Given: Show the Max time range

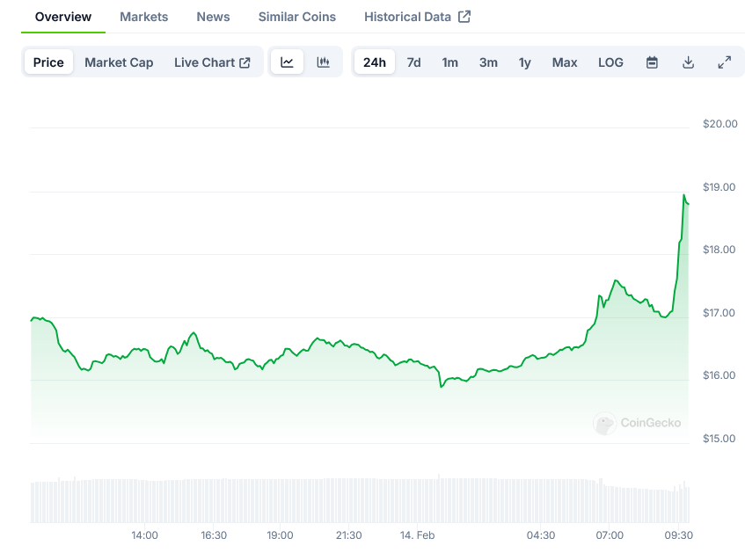Looking at the screenshot, I should coord(565,62).
